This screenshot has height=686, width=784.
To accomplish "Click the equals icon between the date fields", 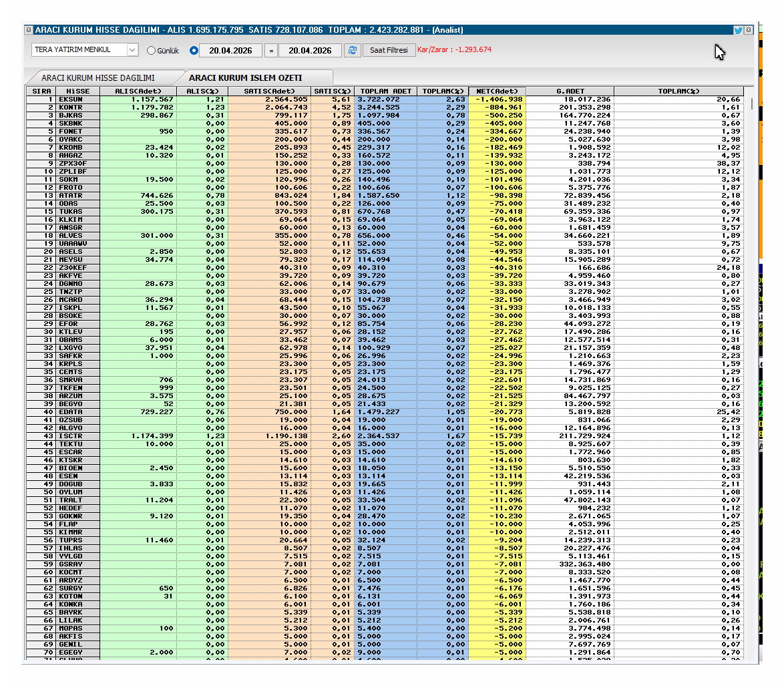I will click(x=270, y=50).
